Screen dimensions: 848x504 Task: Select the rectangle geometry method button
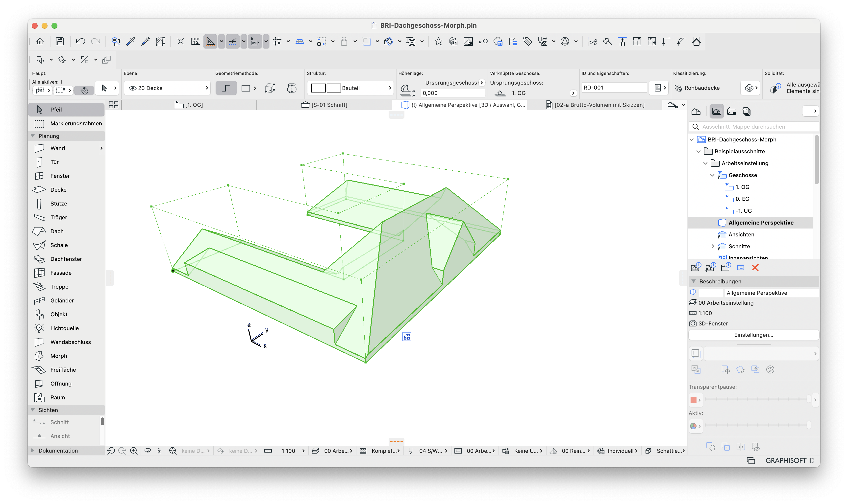click(x=245, y=88)
